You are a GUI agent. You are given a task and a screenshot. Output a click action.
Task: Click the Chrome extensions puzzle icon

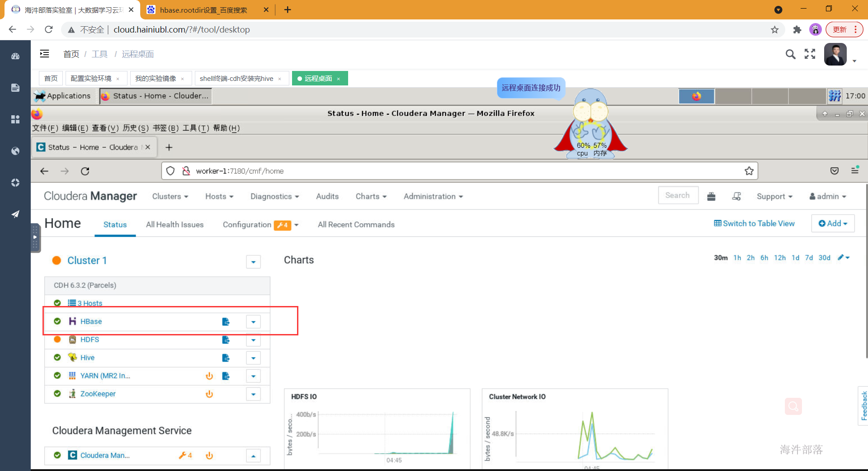[797, 29]
